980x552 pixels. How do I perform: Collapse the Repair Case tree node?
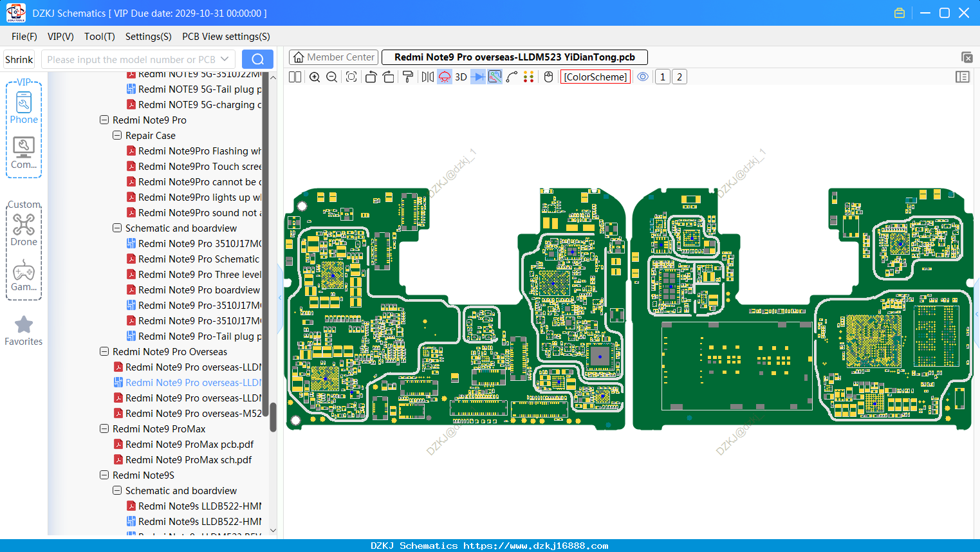(x=117, y=136)
